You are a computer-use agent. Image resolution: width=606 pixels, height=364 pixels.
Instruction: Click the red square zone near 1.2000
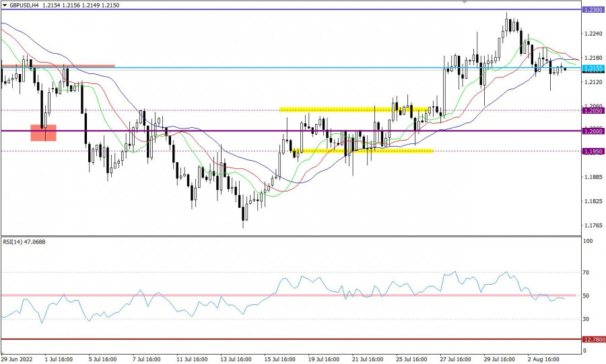coord(43,133)
